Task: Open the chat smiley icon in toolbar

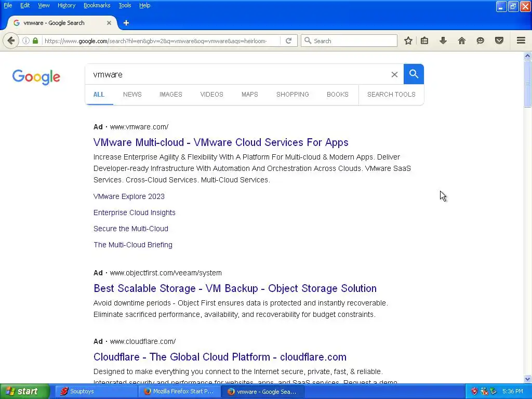Action: pos(480,41)
